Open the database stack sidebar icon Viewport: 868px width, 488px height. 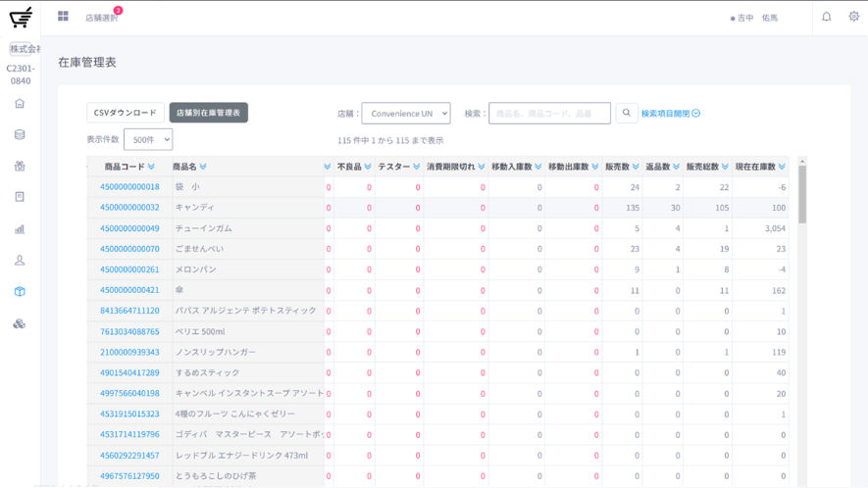pos(20,135)
